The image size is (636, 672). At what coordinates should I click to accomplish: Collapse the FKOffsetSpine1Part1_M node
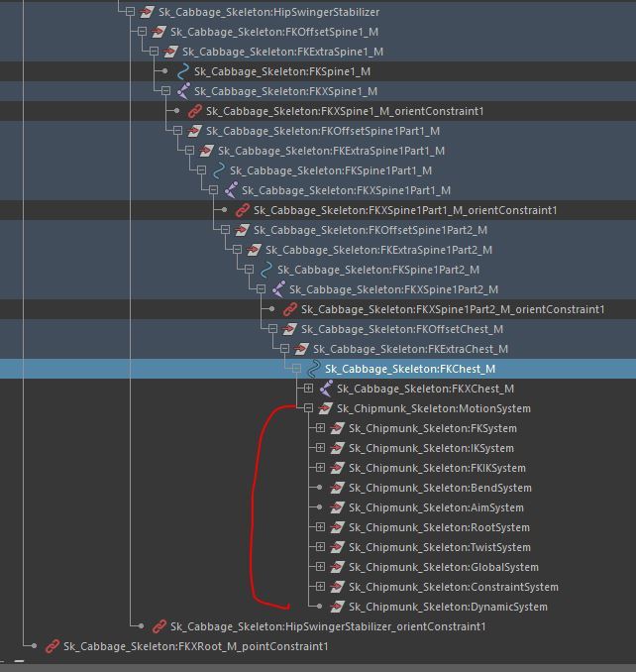click(x=177, y=130)
